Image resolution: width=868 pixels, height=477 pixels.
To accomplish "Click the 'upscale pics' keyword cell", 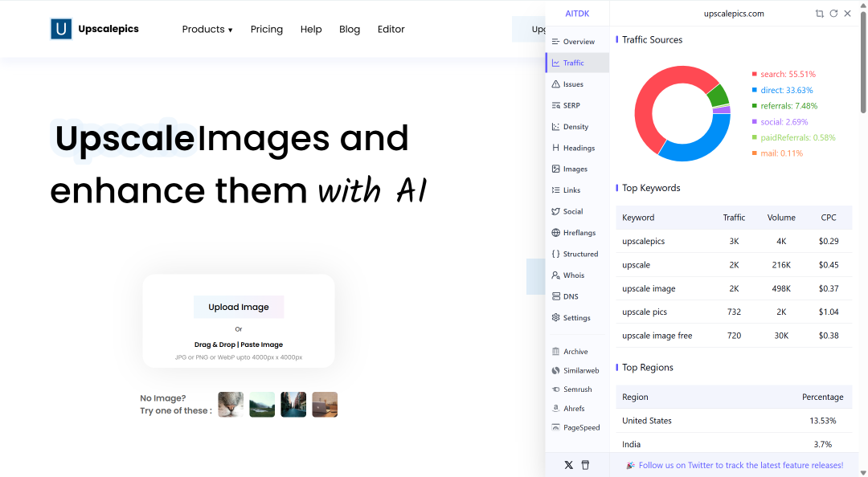I will [645, 312].
